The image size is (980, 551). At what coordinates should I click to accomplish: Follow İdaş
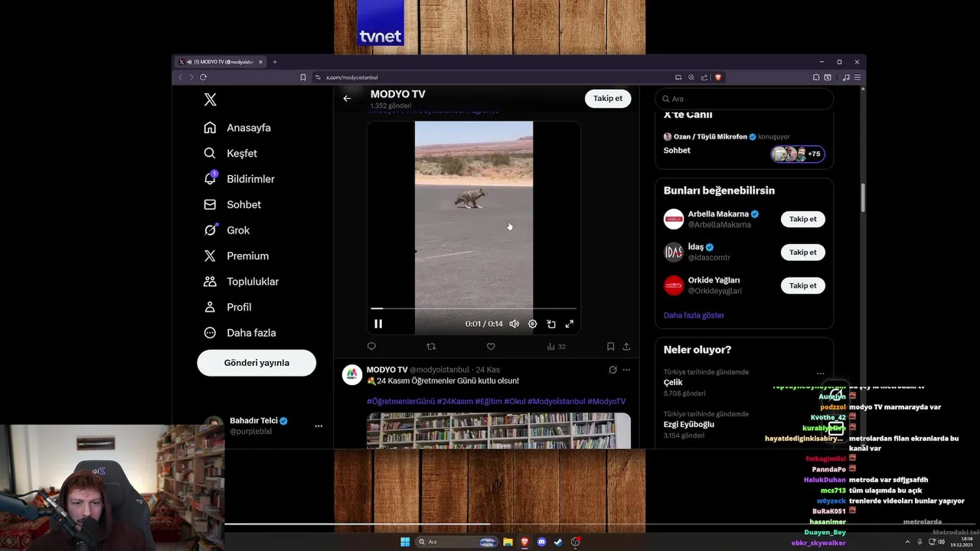pos(802,253)
